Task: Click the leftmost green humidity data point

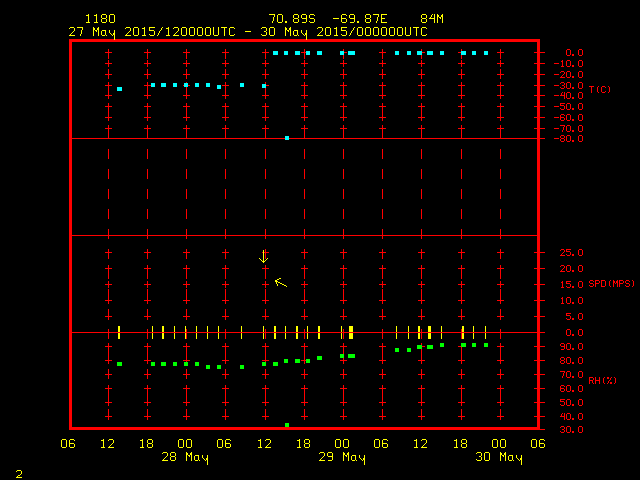Action: pos(119,364)
